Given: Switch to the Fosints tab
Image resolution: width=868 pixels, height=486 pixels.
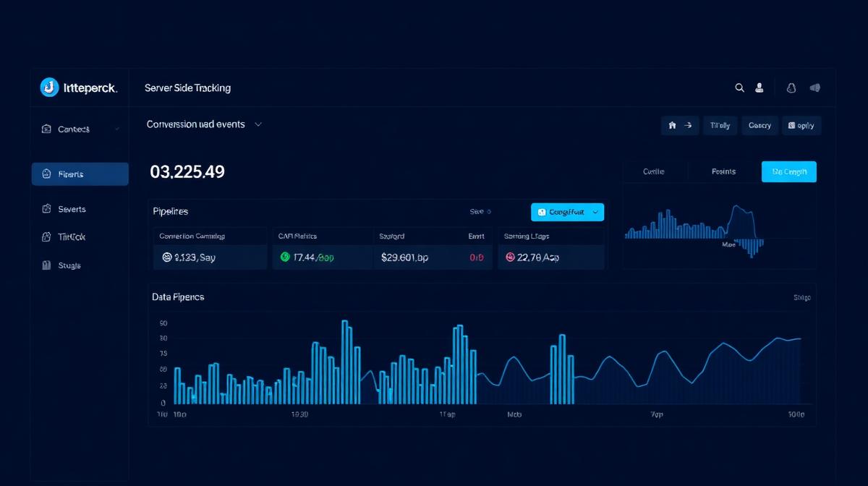Looking at the screenshot, I should click(723, 171).
